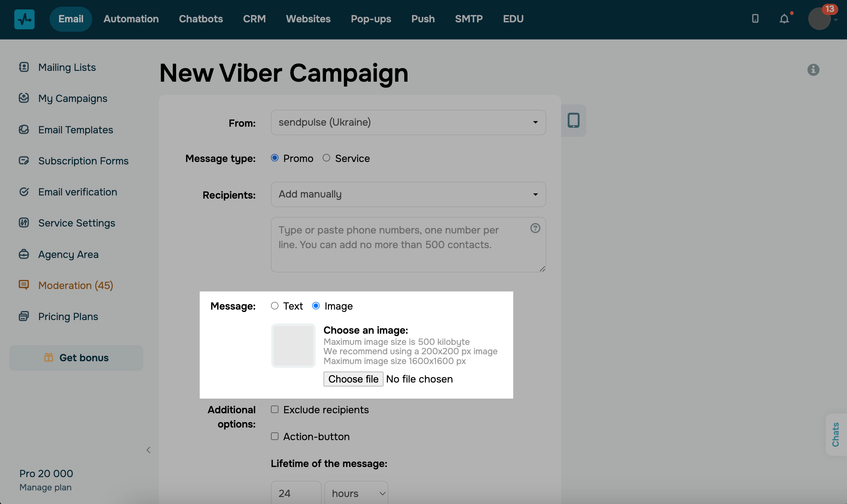Open Subscription Forms in sidebar
The width and height of the screenshot is (847, 504).
pos(83,161)
